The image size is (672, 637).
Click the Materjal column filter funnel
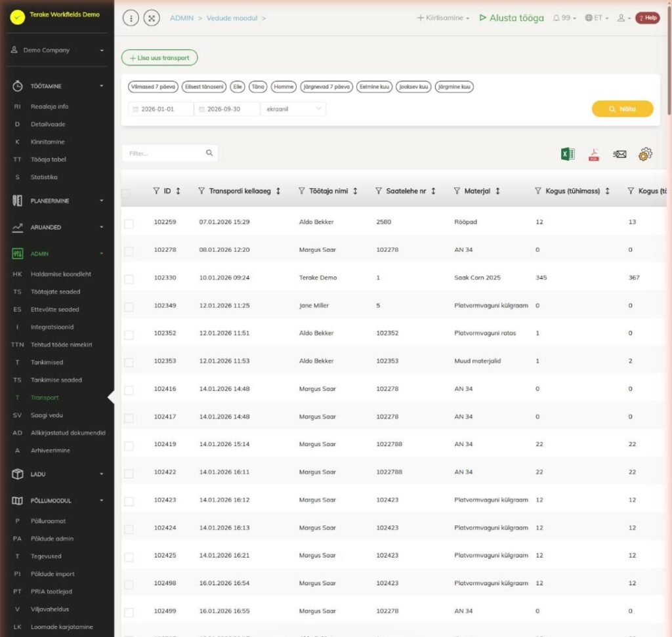[x=457, y=191]
